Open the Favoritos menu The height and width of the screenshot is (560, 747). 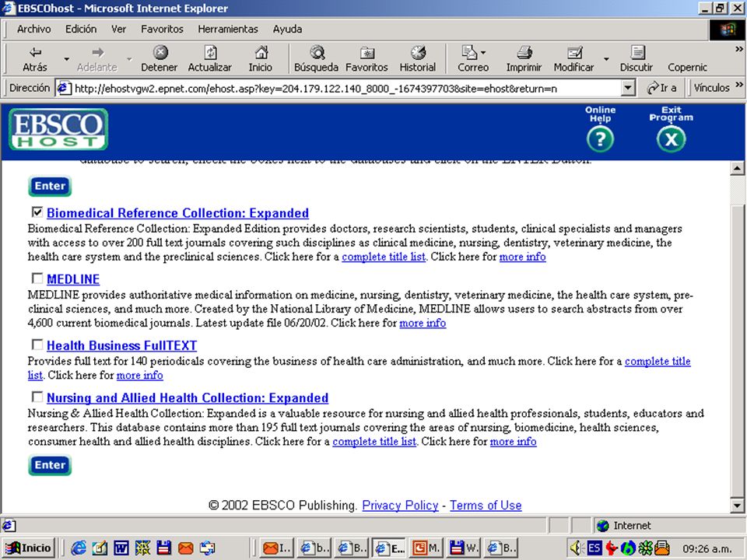point(162,29)
